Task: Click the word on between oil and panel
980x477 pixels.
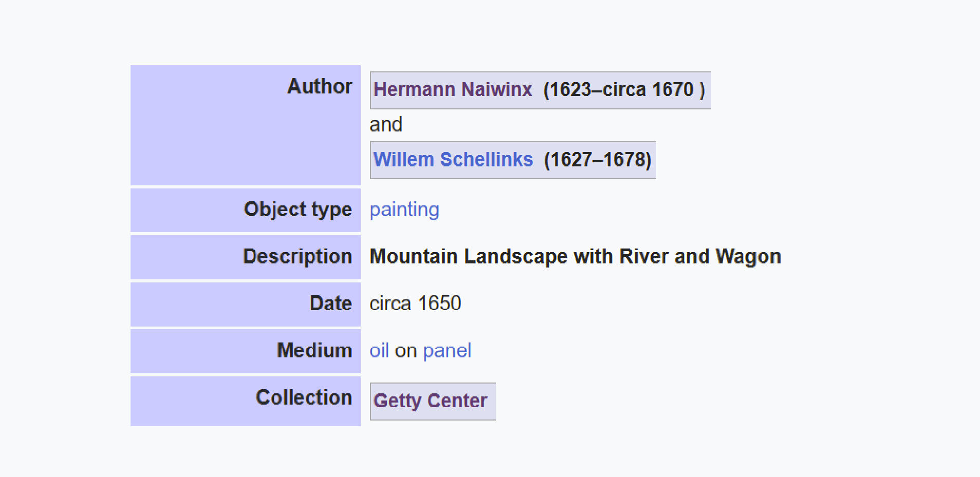Action: (x=405, y=351)
